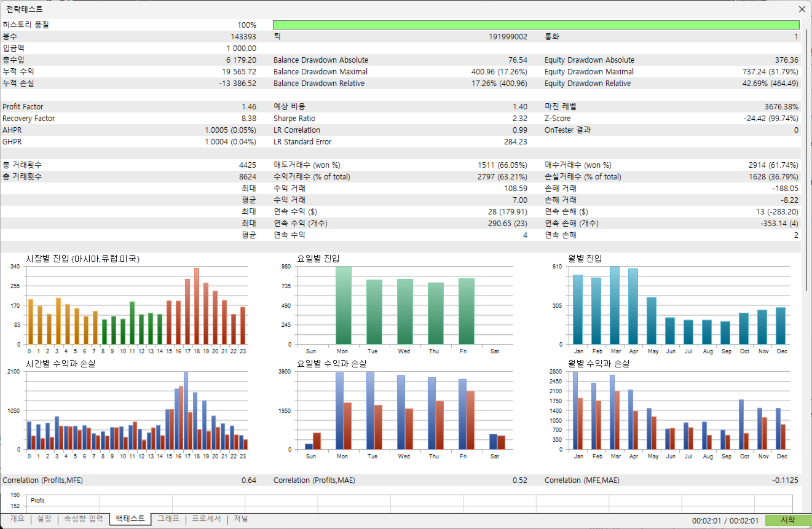Select the 백테스트 tab

(x=130, y=519)
